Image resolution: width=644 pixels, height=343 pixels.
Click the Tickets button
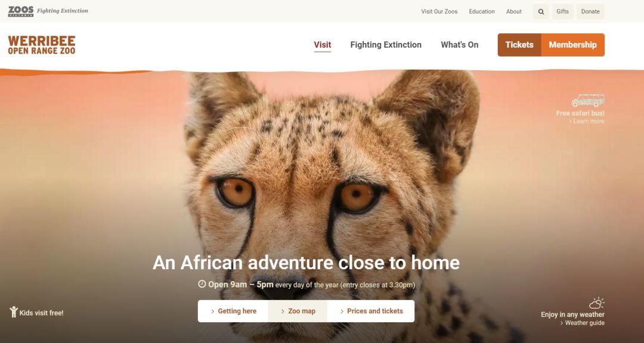[519, 45]
